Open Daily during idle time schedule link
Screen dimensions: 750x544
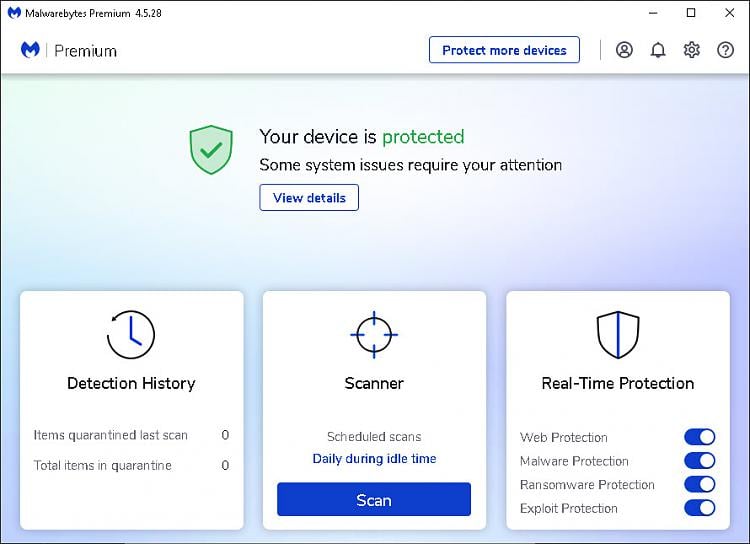pyautogui.click(x=374, y=458)
